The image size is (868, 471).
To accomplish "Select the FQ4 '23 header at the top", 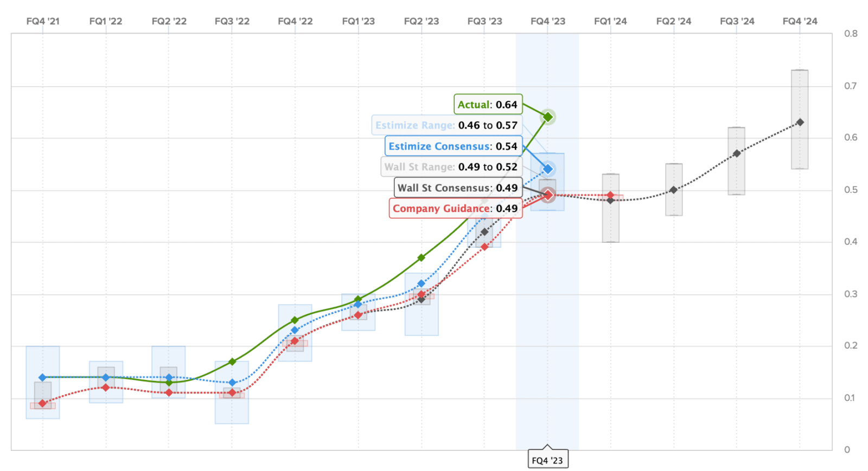I will (548, 21).
